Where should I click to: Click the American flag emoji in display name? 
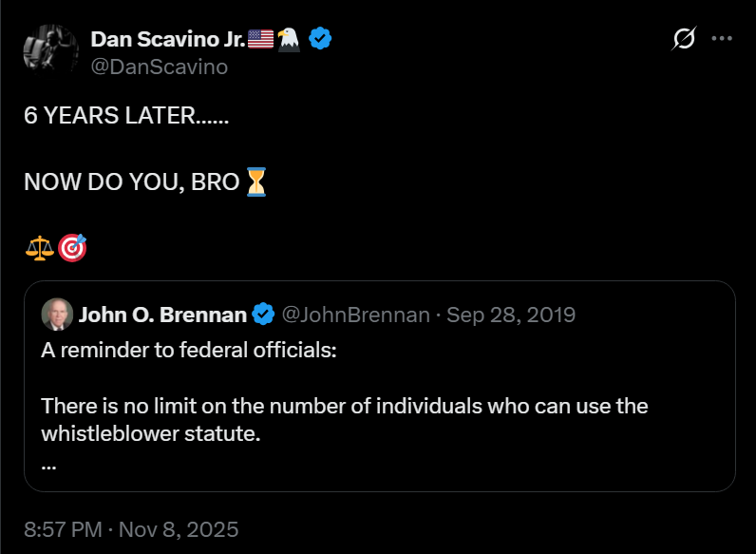pos(260,39)
